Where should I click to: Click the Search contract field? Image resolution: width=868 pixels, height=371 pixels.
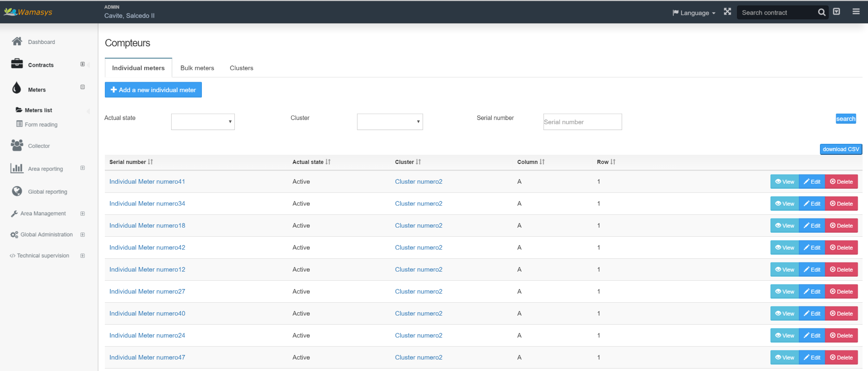coord(777,12)
